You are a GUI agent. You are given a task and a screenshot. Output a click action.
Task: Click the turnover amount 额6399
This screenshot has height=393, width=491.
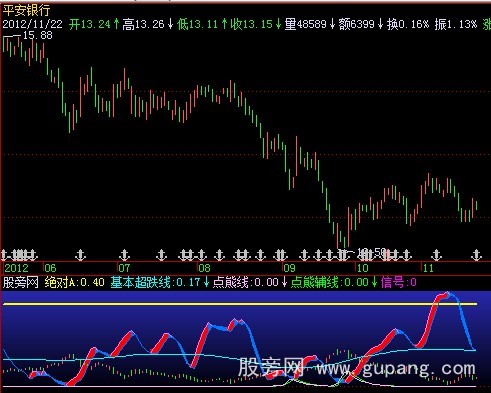coord(357,24)
